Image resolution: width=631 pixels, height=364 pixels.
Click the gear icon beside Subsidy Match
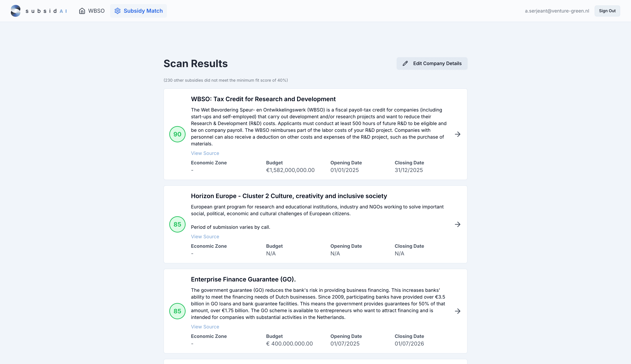[x=117, y=11]
